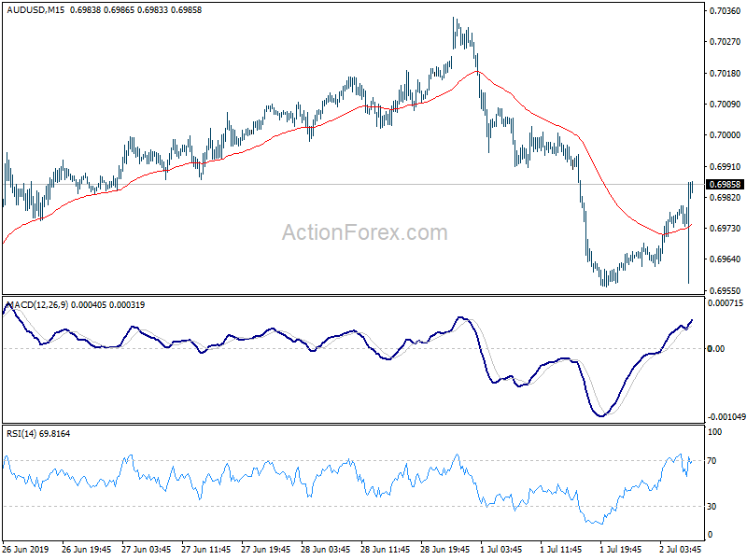Screen dimensions: 747x560
Task: Click the current price label 0.69858
Action: [725, 185]
